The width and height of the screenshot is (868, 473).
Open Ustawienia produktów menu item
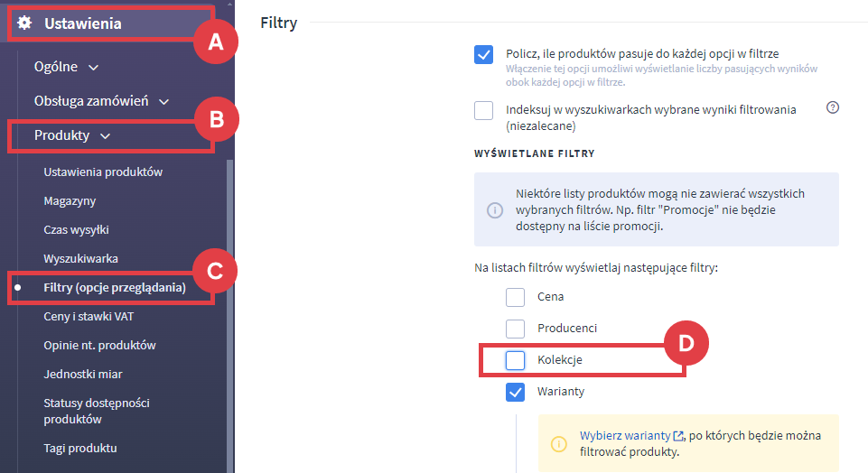tap(103, 172)
